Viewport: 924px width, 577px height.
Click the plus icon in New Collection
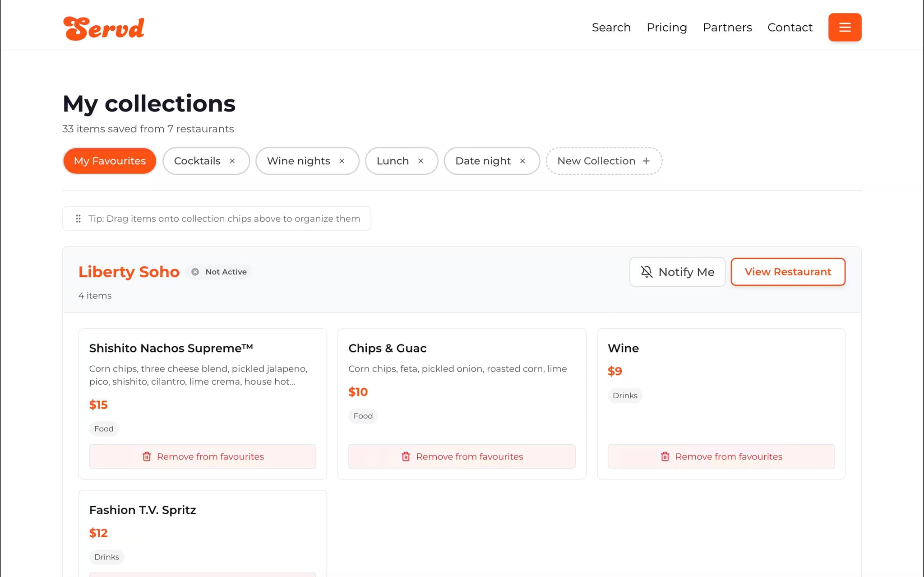[x=646, y=161]
